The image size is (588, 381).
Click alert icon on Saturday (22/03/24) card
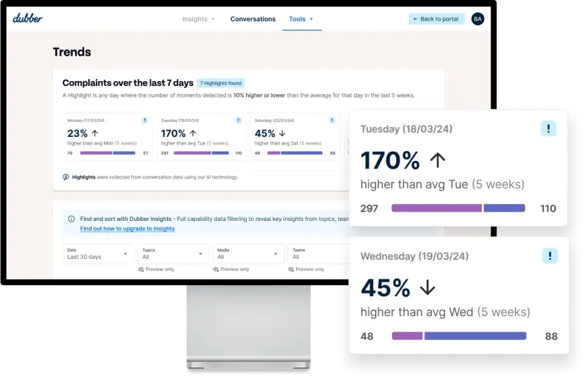pos(332,121)
